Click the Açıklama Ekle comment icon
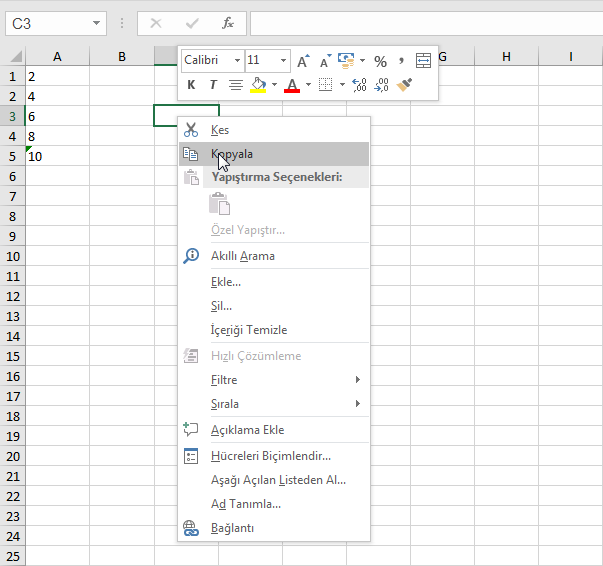This screenshot has height=566, width=603. (191, 429)
